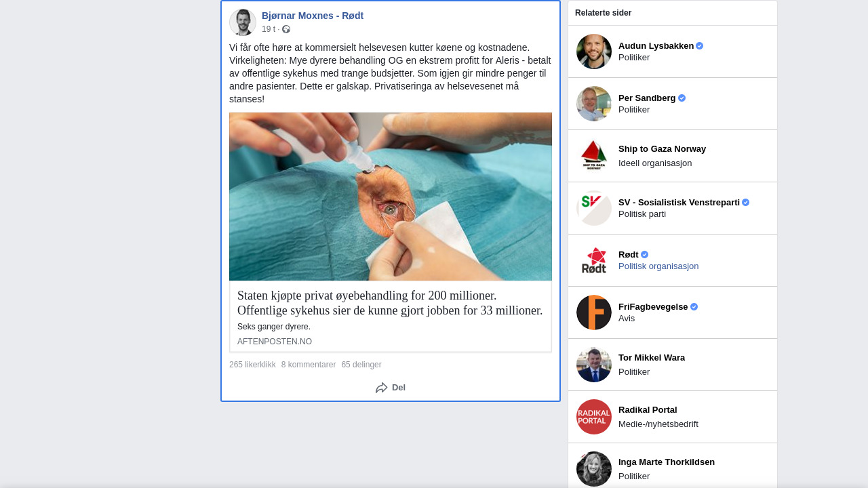Open the 8 kommentarer link

coord(309,365)
